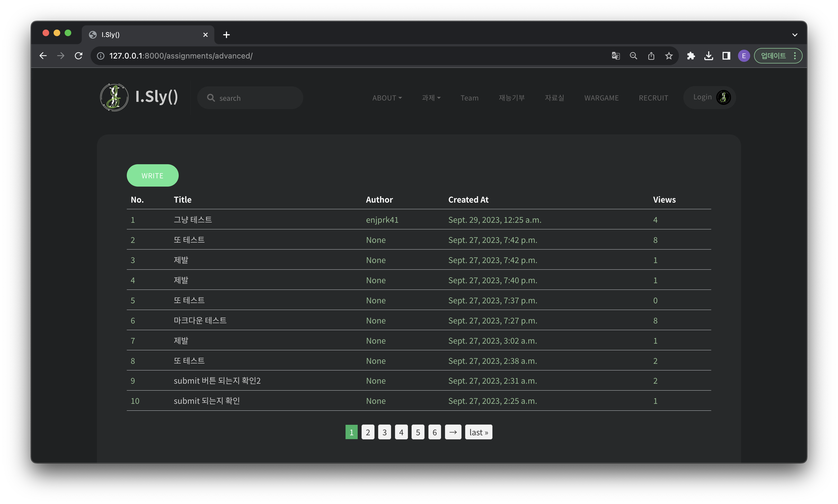Open the browser downloads icon
838x504 pixels.
tap(708, 56)
